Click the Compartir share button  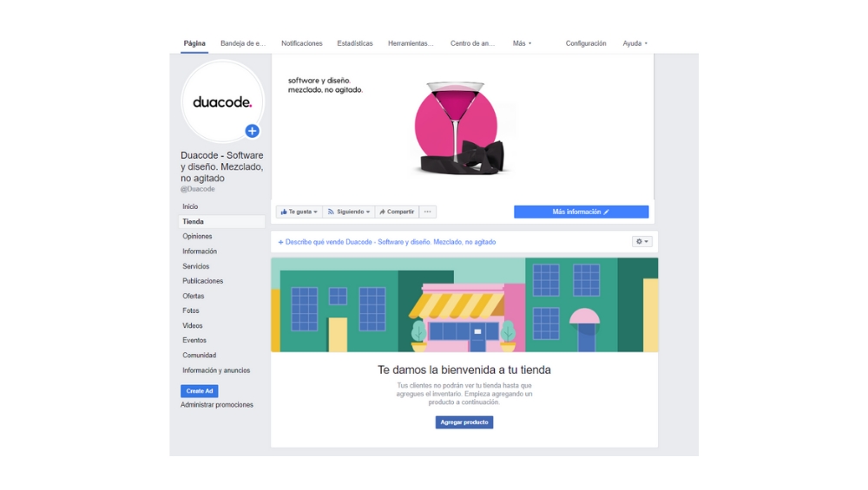[x=397, y=212]
